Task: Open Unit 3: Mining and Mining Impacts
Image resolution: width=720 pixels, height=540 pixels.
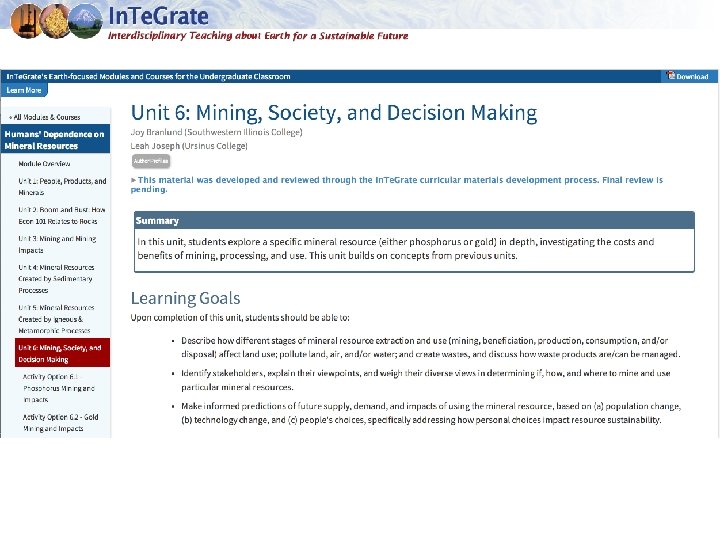Action: [57, 244]
